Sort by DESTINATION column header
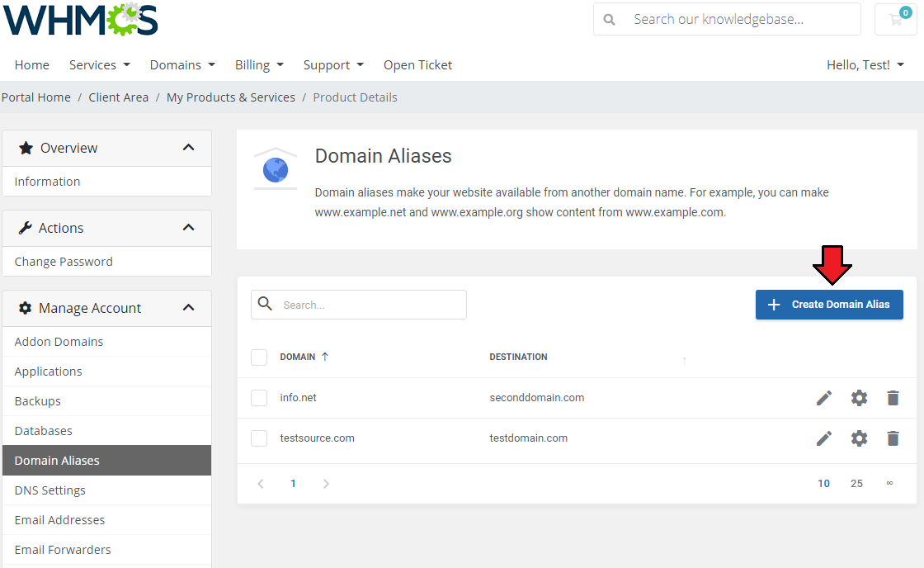 pyautogui.click(x=518, y=357)
